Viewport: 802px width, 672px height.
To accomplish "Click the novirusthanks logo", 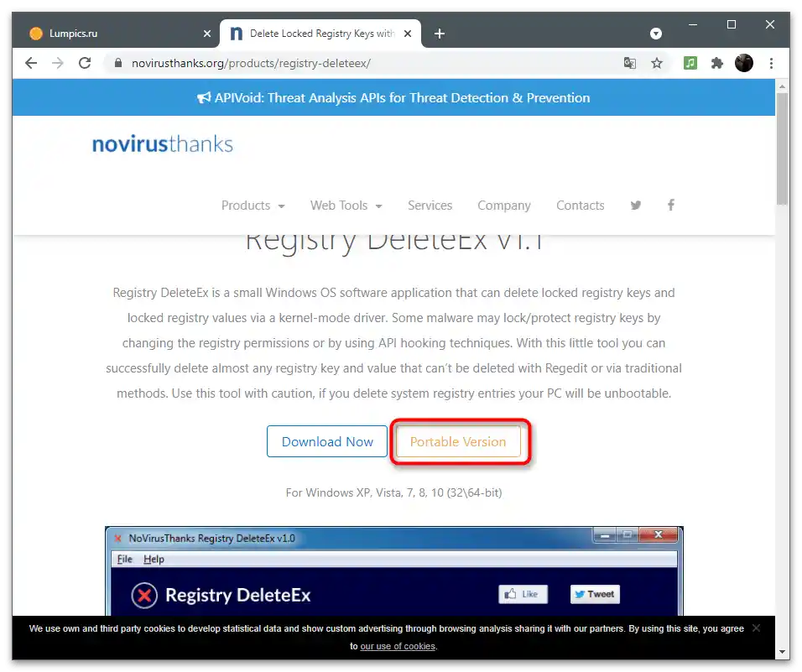I will 162,144.
